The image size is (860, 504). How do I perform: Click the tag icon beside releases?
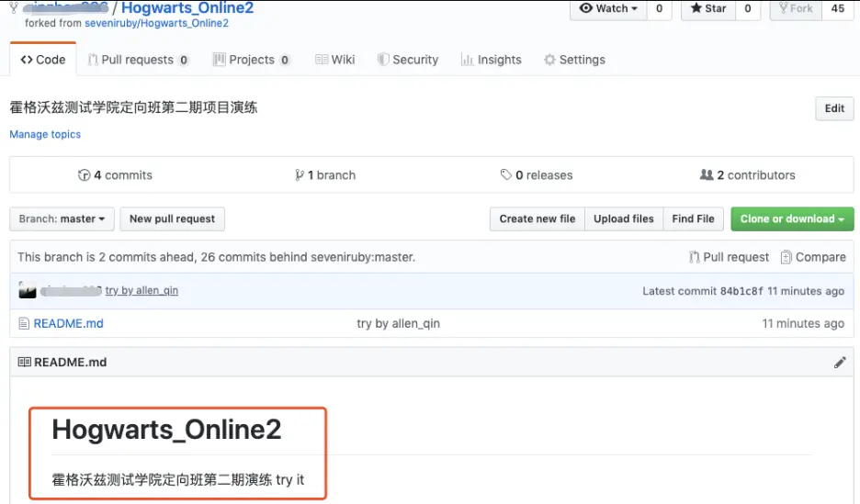505,174
